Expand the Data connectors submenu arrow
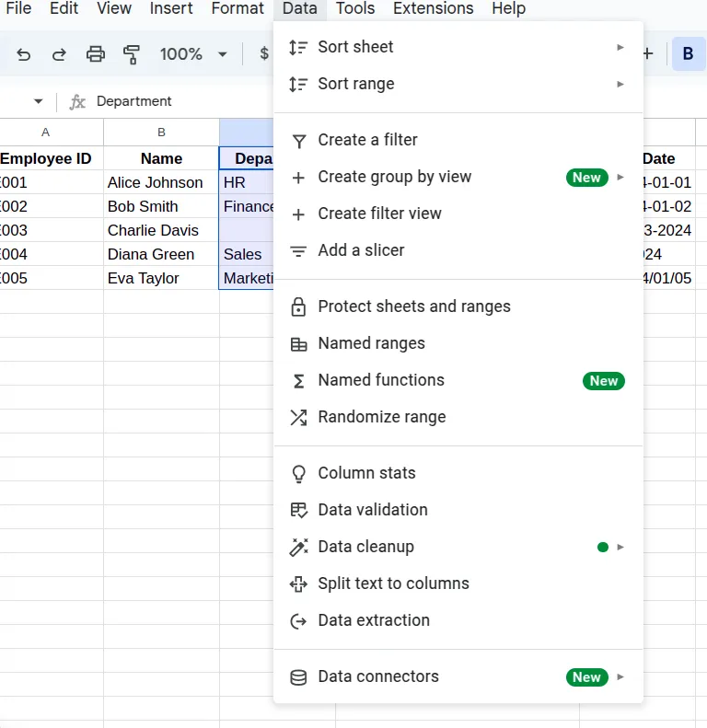Image resolution: width=707 pixels, height=728 pixels. coord(620,677)
